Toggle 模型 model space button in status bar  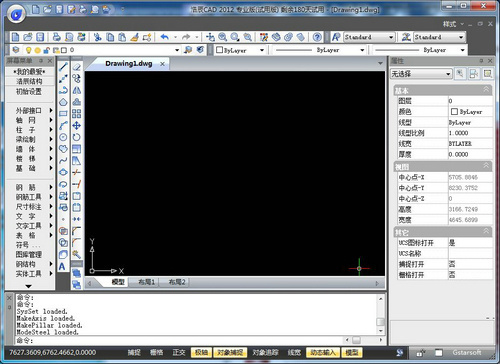[351, 352]
